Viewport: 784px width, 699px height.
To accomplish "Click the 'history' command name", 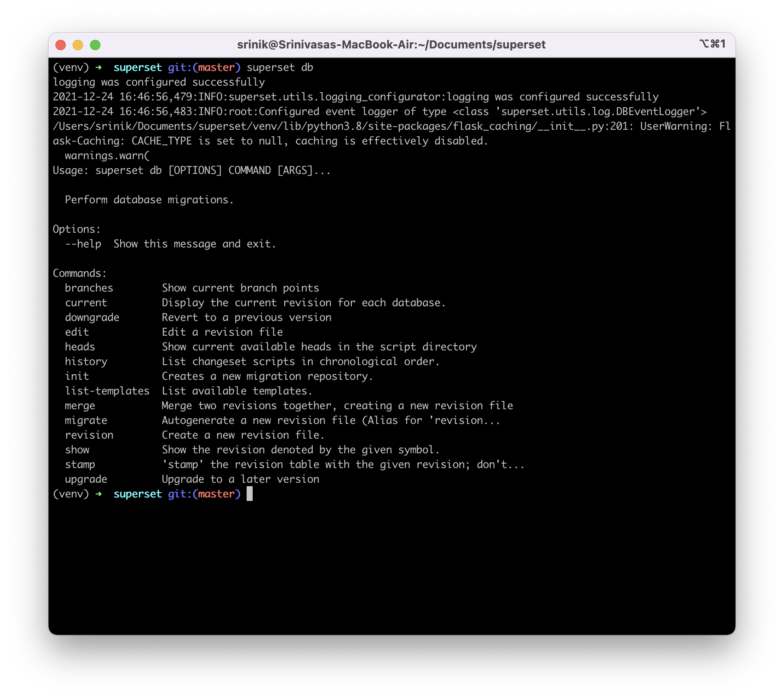I will coord(86,362).
